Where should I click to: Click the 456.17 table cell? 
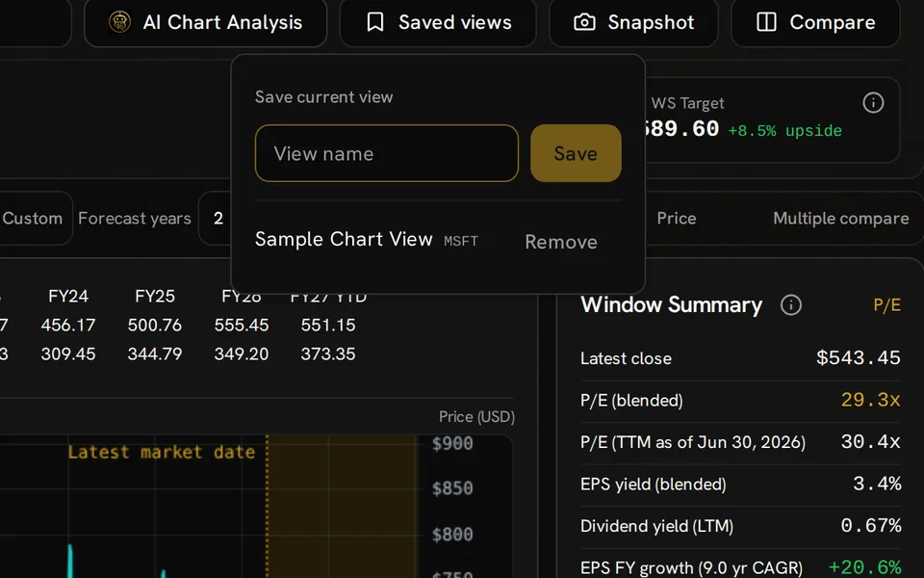pyautogui.click(x=68, y=325)
